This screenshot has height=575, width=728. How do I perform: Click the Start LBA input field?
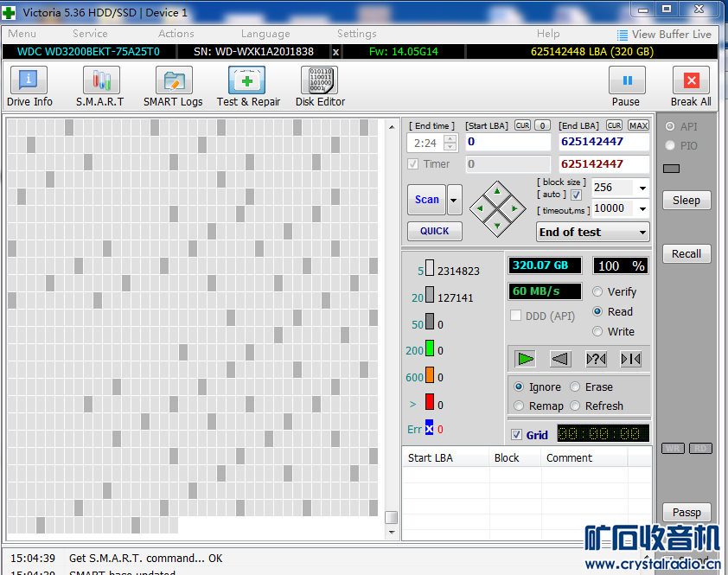pyautogui.click(x=508, y=142)
